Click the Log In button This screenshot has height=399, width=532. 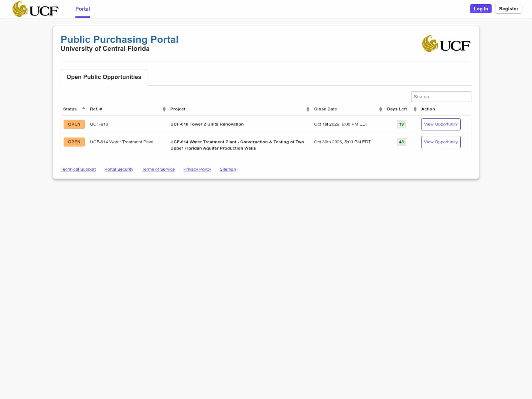click(x=481, y=9)
